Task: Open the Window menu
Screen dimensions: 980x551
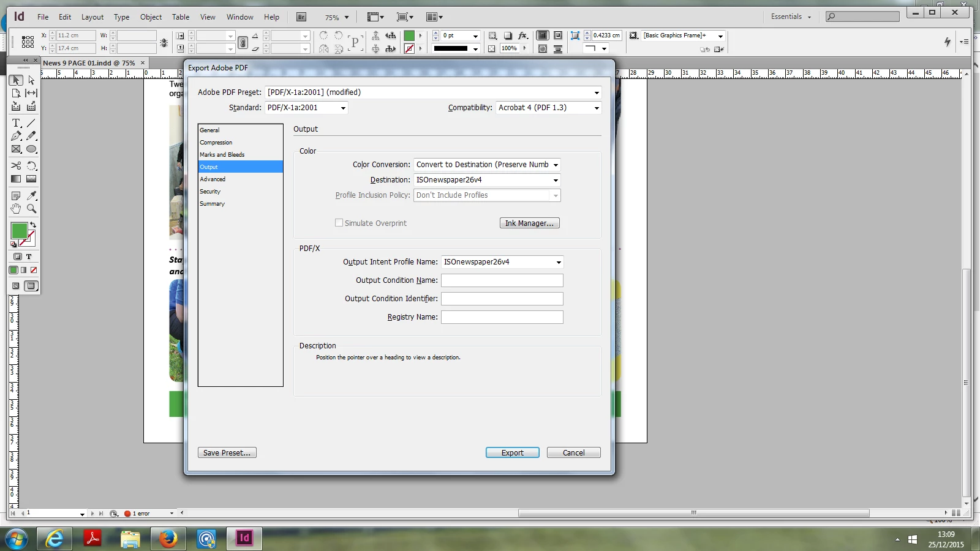Action: 239,17
